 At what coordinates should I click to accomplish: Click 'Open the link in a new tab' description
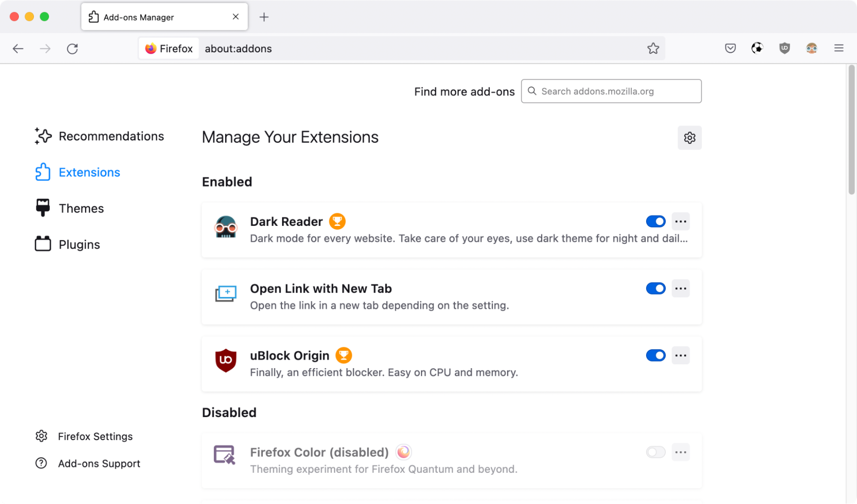tap(379, 305)
